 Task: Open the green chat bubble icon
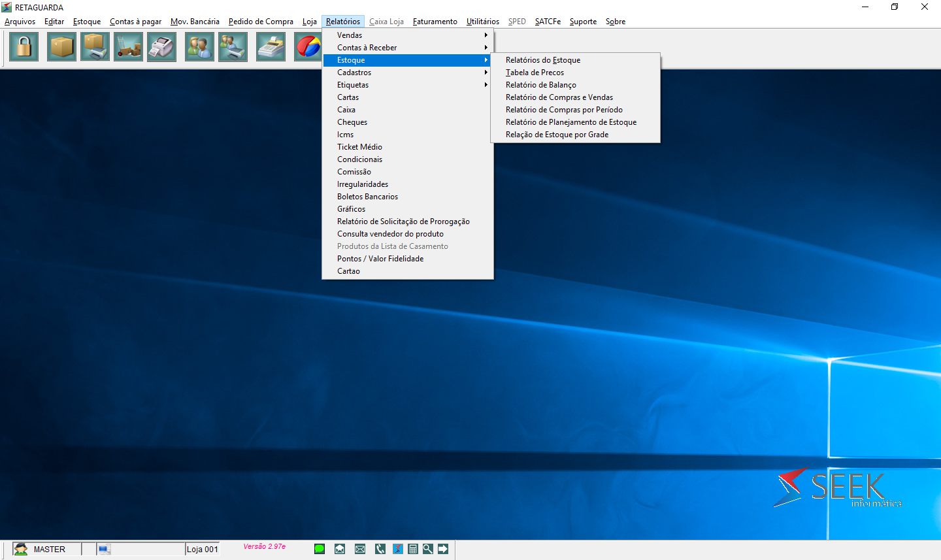[x=320, y=549]
